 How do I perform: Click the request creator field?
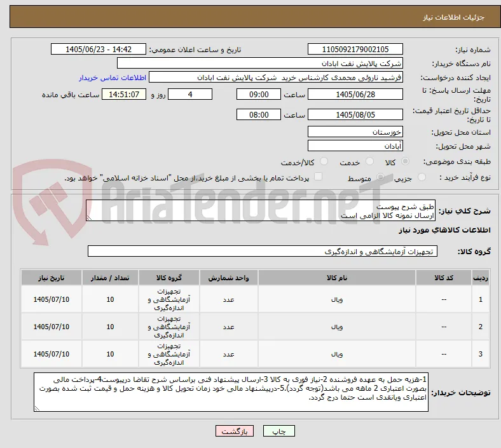[x=276, y=78]
